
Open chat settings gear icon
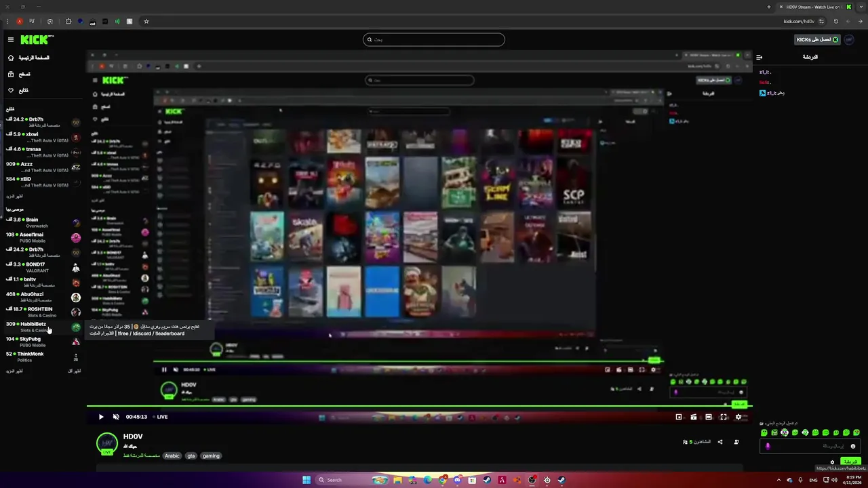833,462
